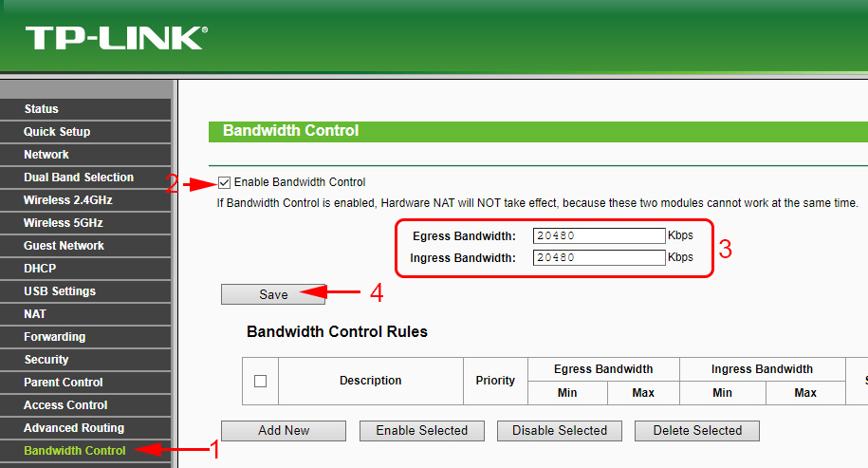Click the Disable Selected button
The image size is (868, 468).
[x=559, y=431]
